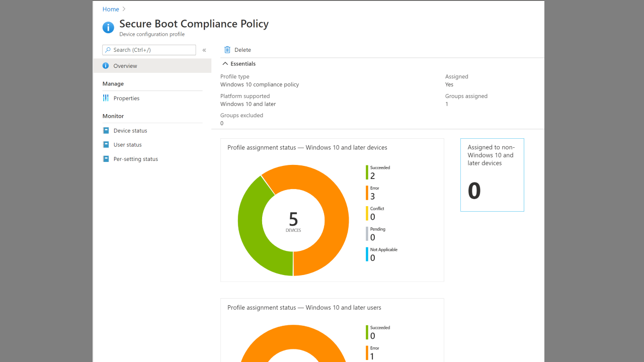Click Succeeded count '2' in devices legend
Image resolution: width=644 pixels, height=362 pixels.
pos(372,176)
